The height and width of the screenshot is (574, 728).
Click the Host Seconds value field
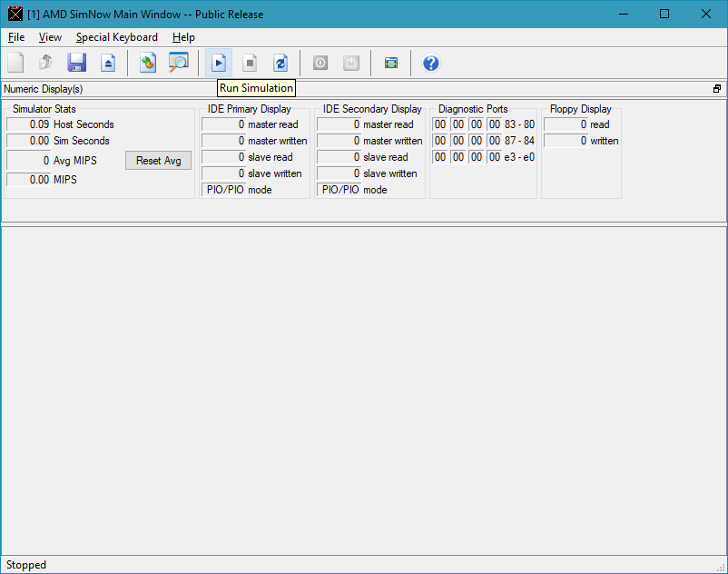tap(28, 124)
